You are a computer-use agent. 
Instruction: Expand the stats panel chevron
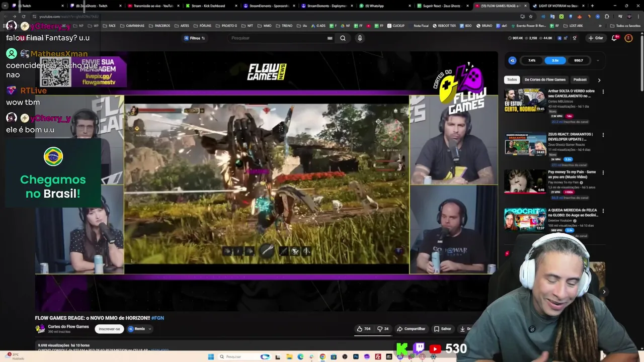[598, 60]
